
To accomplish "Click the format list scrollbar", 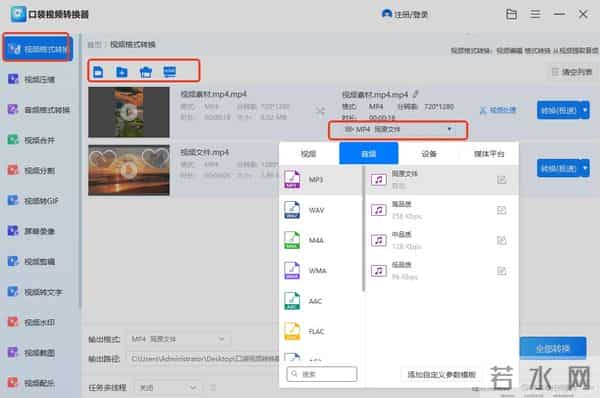I will tap(363, 230).
